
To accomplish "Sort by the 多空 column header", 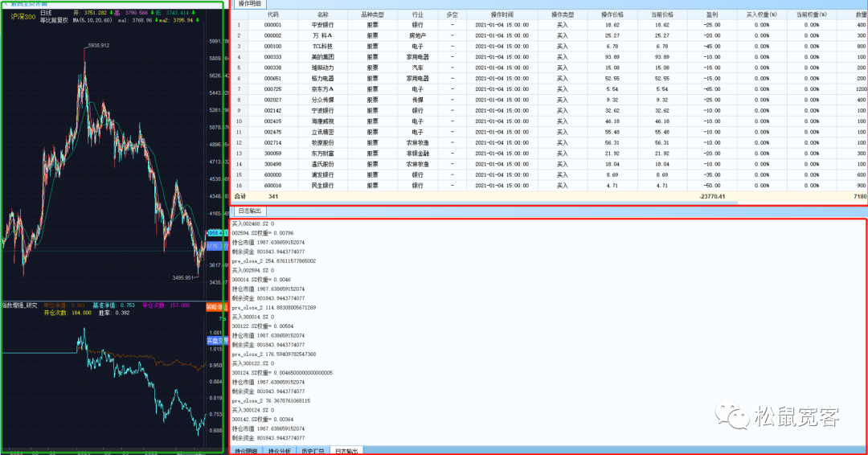I will [452, 15].
